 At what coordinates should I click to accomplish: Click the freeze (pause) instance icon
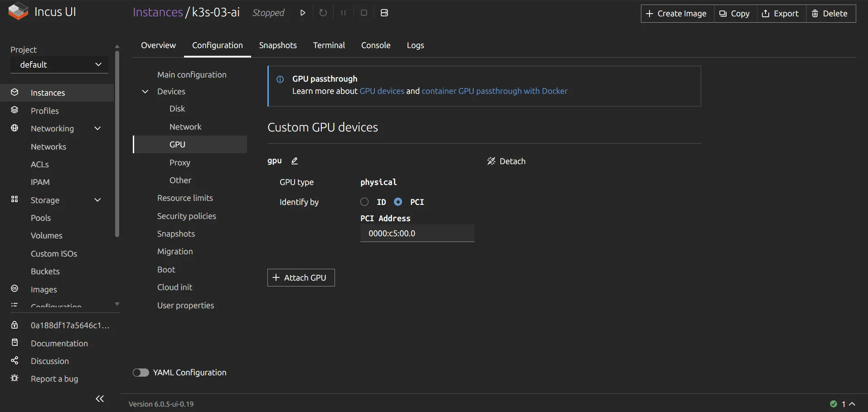(x=343, y=13)
